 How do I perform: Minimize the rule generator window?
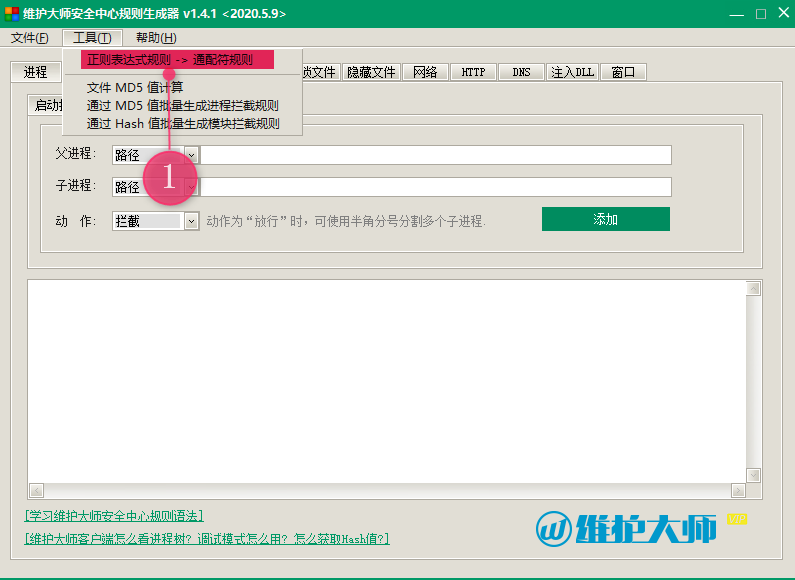coord(737,14)
